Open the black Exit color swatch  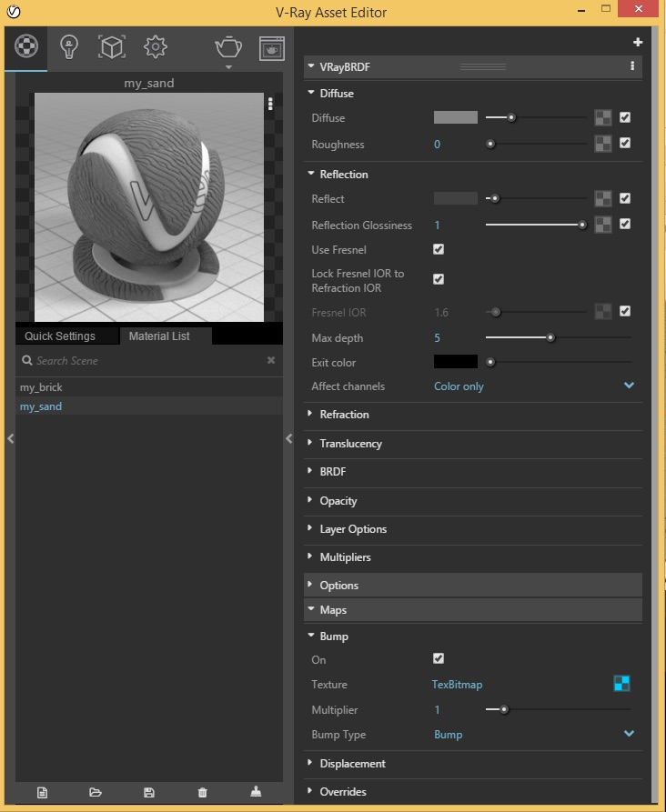pyautogui.click(x=456, y=362)
